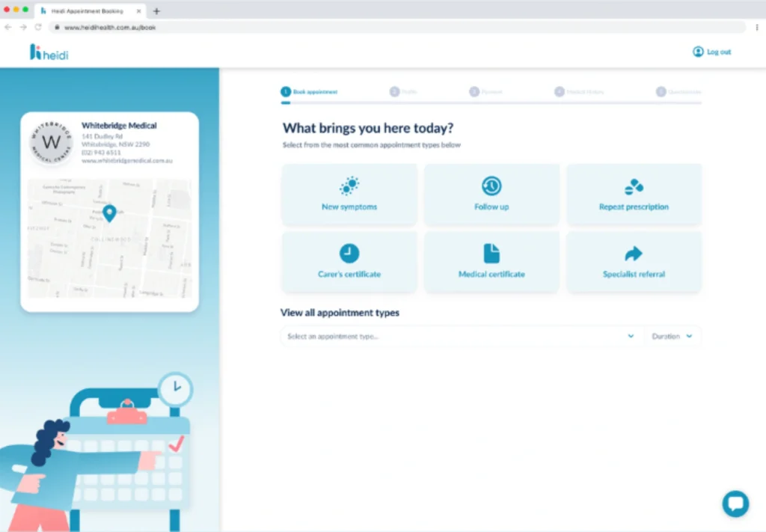Click the clinic street map thumbnail
Image resolution: width=766 pixels, height=532 pixels.
click(109, 239)
